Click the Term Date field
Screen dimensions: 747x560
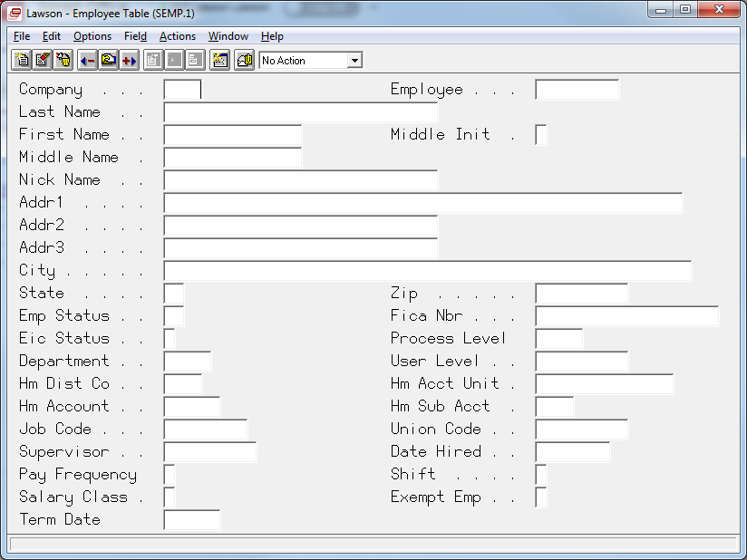[x=192, y=519]
